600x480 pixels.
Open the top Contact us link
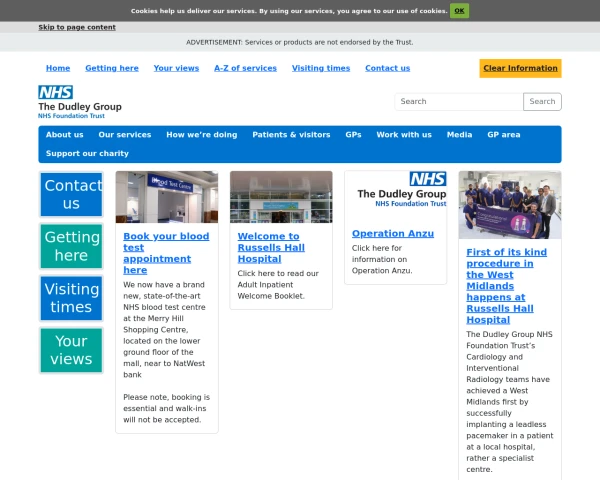point(387,68)
